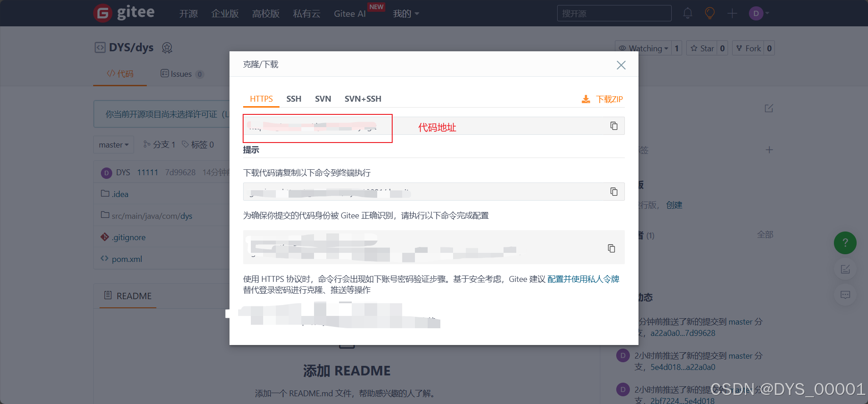Open the notifications bell icon

[688, 13]
